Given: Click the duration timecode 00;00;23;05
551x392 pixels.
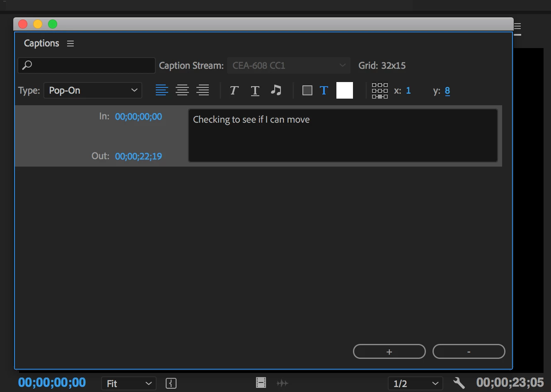Looking at the screenshot, I should (x=510, y=382).
